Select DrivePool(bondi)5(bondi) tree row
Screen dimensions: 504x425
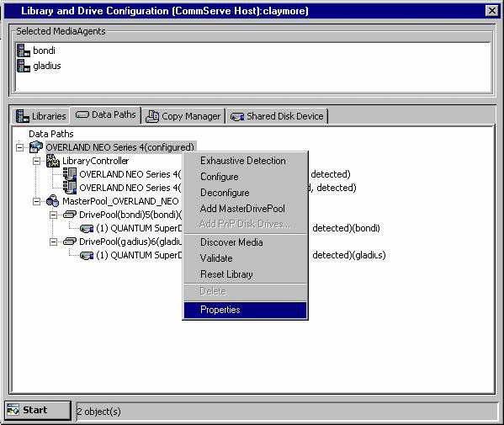[130, 215]
